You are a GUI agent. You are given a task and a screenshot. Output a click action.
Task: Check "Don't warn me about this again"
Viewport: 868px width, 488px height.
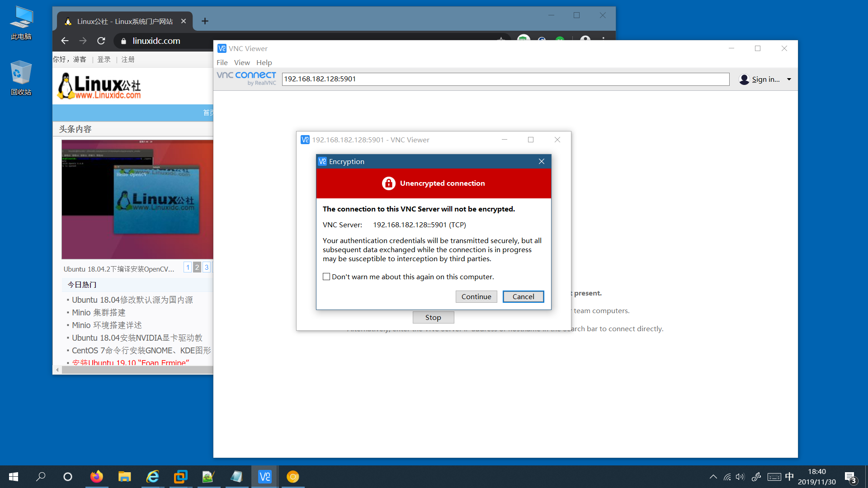(x=326, y=277)
